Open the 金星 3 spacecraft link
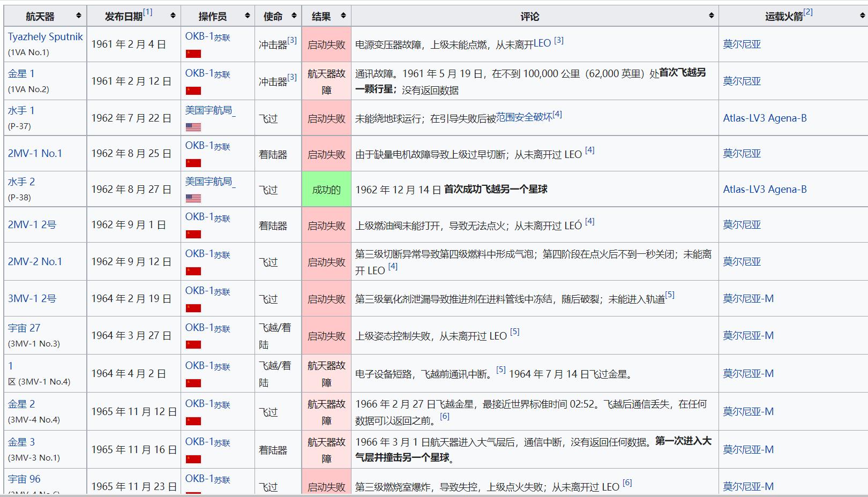This screenshot has height=497, width=868. 21,442
